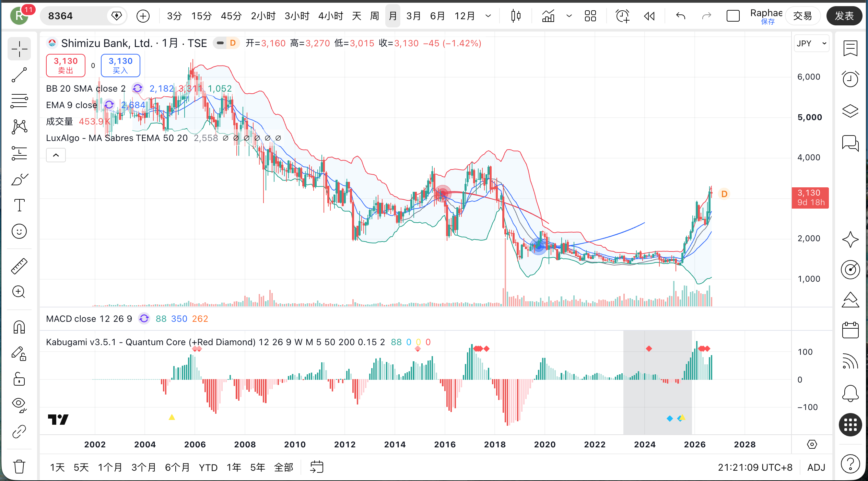Select the trend line drawing tool
The image size is (868, 481).
pos(19,75)
